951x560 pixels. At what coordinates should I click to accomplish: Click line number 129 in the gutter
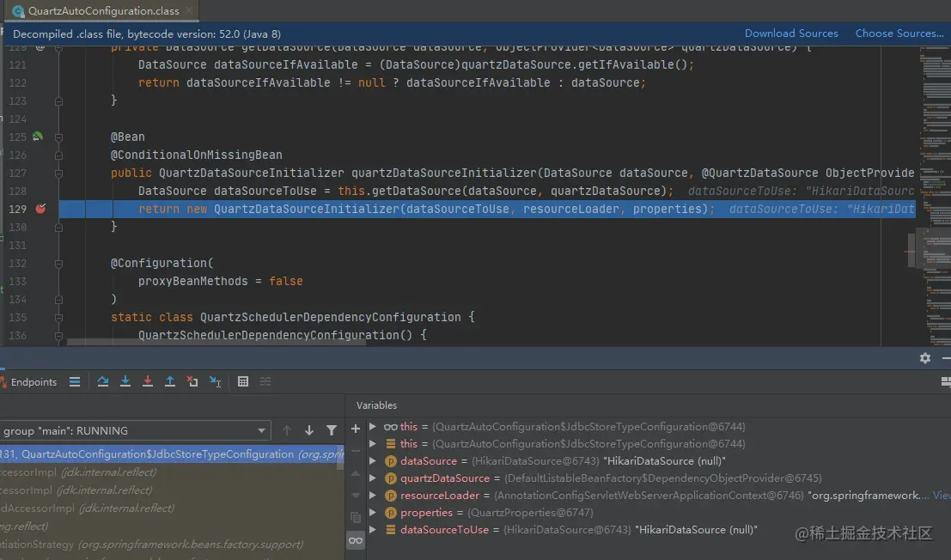(x=17, y=209)
